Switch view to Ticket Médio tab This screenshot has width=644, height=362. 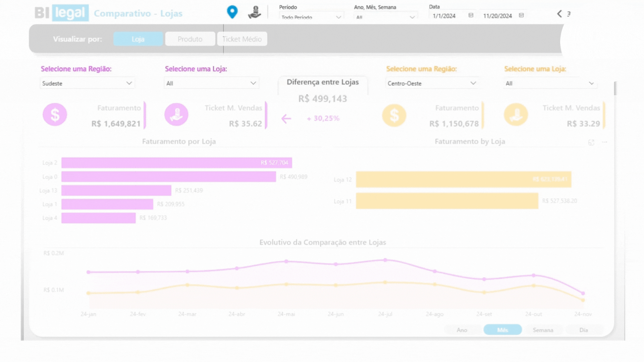[x=242, y=39]
